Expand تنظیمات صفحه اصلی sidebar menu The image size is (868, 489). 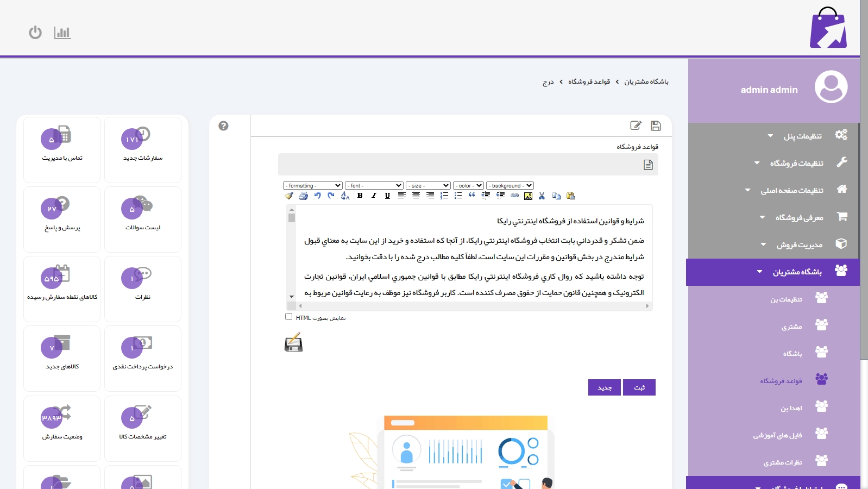tap(773, 190)
